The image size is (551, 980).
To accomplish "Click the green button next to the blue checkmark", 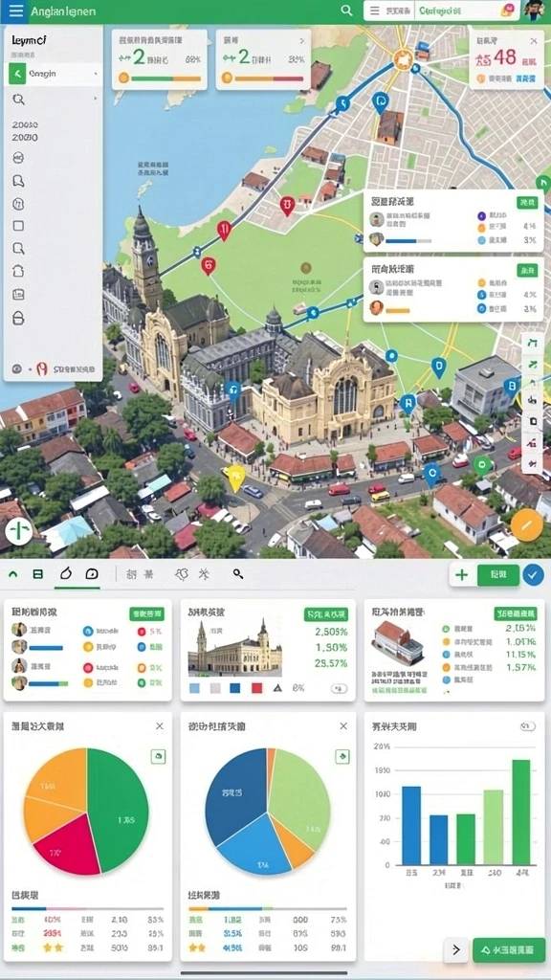I will tap(497, 575).
